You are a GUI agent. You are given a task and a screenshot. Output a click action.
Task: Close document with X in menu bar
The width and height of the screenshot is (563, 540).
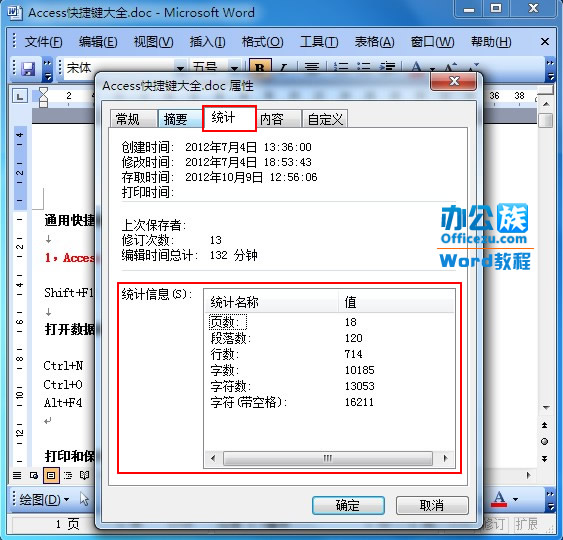[x=545, y=42]
